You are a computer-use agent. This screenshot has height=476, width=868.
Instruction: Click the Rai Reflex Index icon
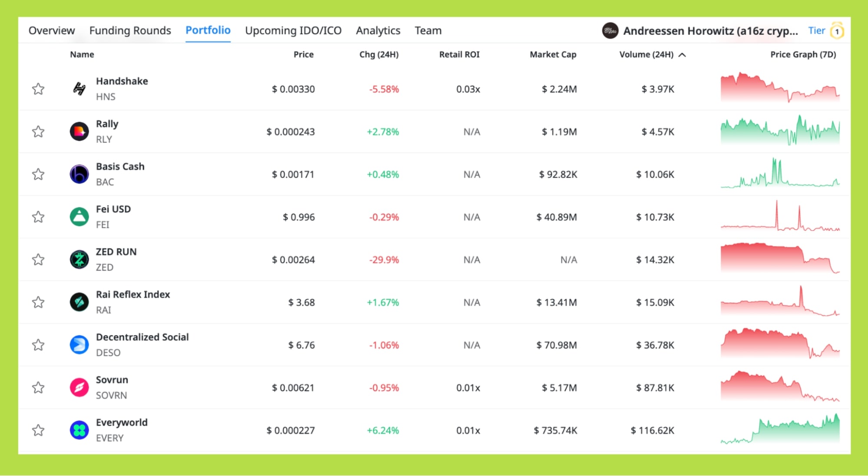79,302
